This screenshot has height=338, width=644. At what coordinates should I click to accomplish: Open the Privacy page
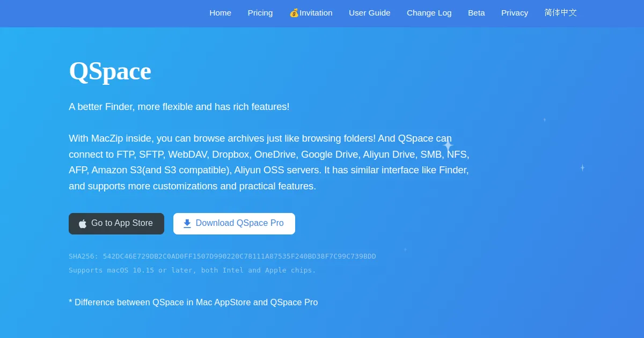(515, 13)
